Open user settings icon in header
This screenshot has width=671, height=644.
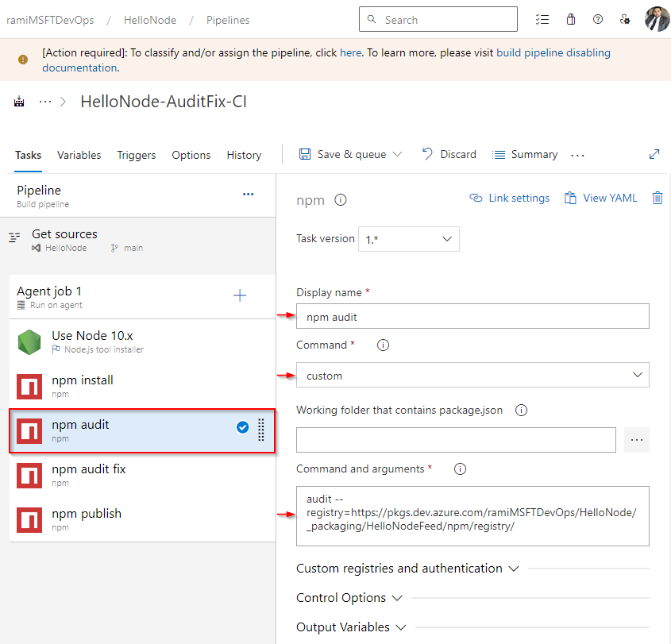coord(626,20)
